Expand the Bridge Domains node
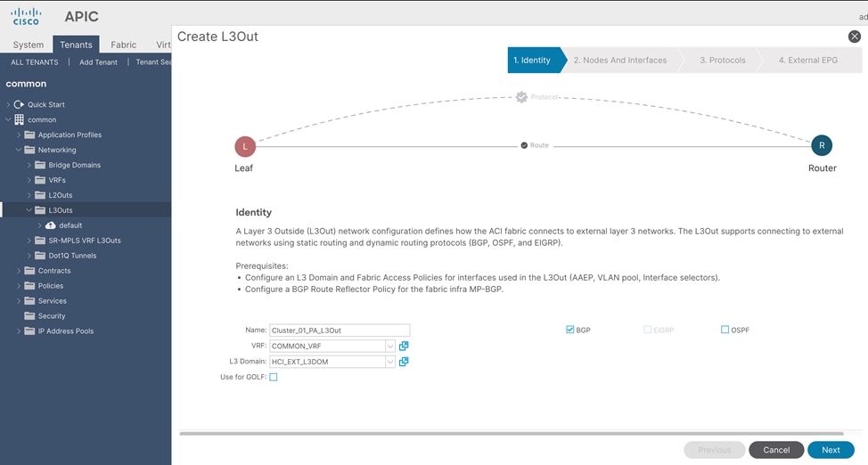This screenshot has height=465, width=868. [x=29, y=165]
